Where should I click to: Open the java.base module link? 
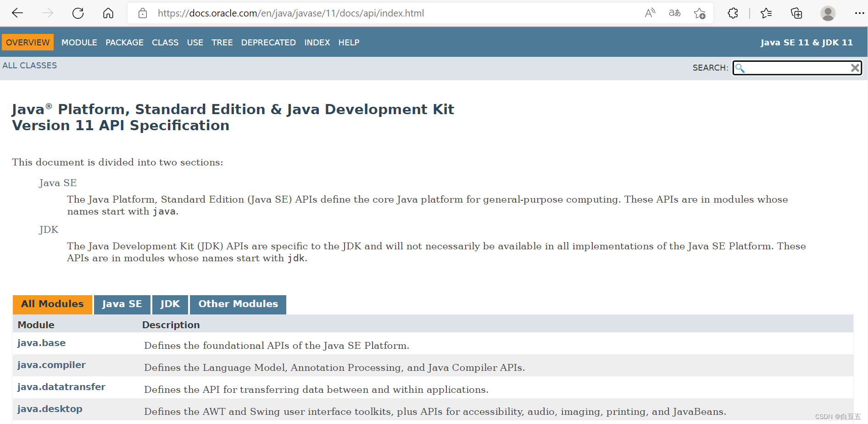[41, 343]
